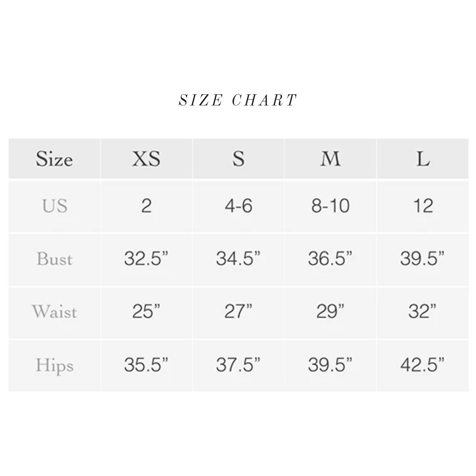Select the M column header
The image size is (476, 476).
pyautogui.click(x=330, y=159)
